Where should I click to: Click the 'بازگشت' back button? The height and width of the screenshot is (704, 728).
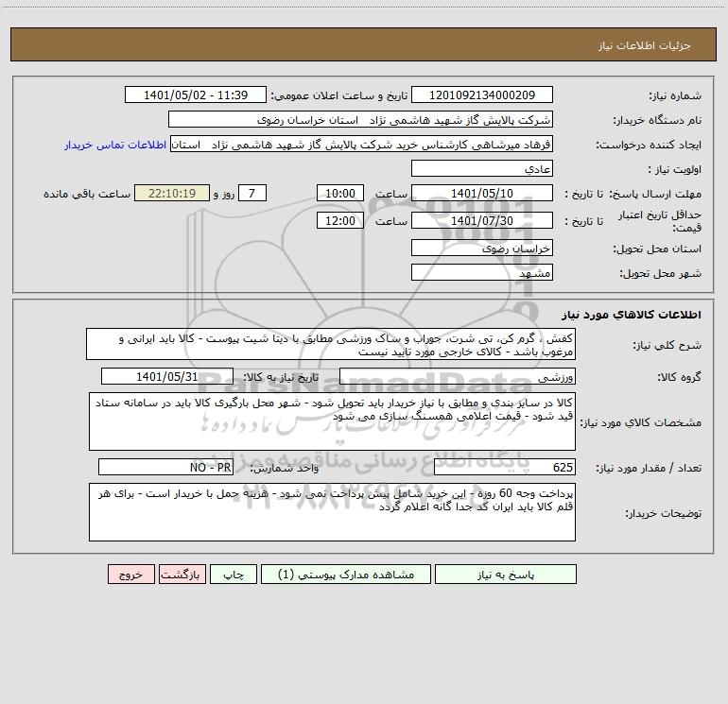tap(182, 574)
